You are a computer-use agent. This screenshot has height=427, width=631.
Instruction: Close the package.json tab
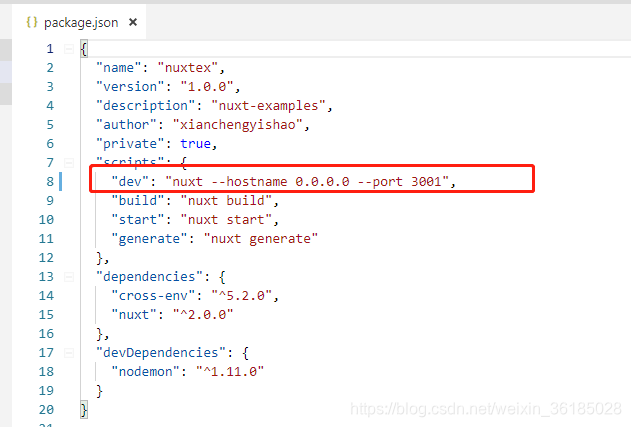[133, 22]
